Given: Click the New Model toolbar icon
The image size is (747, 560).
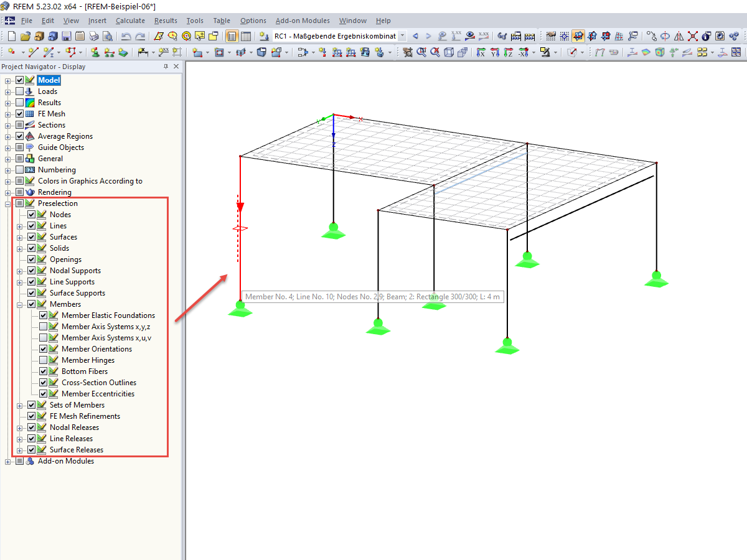Looking at the screenshot, I should click(x=12, y=36).
